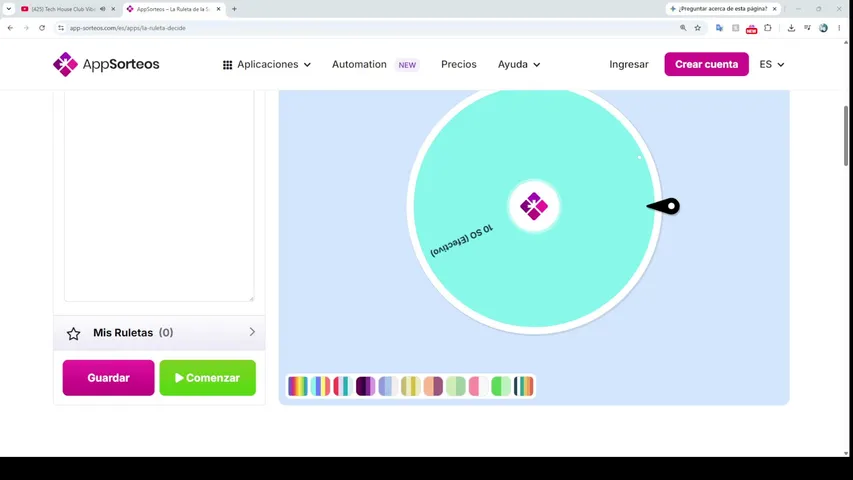853x480 pixels.
Task: Click the site information icon in address bar
Action: coord(61,28)
